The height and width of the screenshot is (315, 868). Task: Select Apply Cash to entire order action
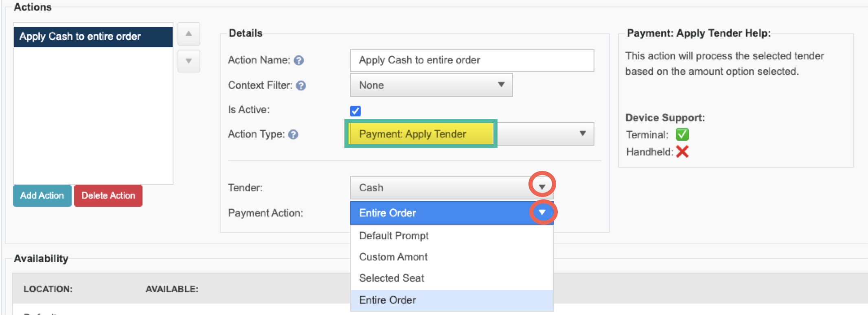(x=93, y=37)
